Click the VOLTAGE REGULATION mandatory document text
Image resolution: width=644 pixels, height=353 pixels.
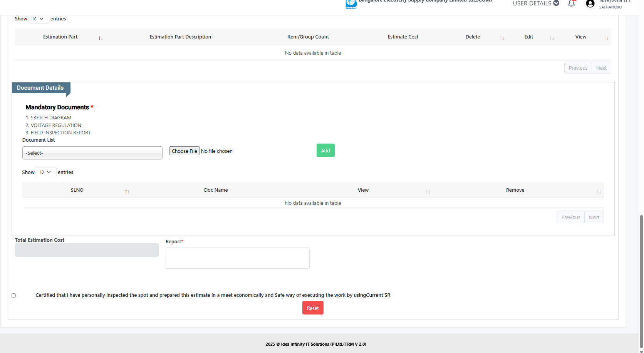(56, 125)
